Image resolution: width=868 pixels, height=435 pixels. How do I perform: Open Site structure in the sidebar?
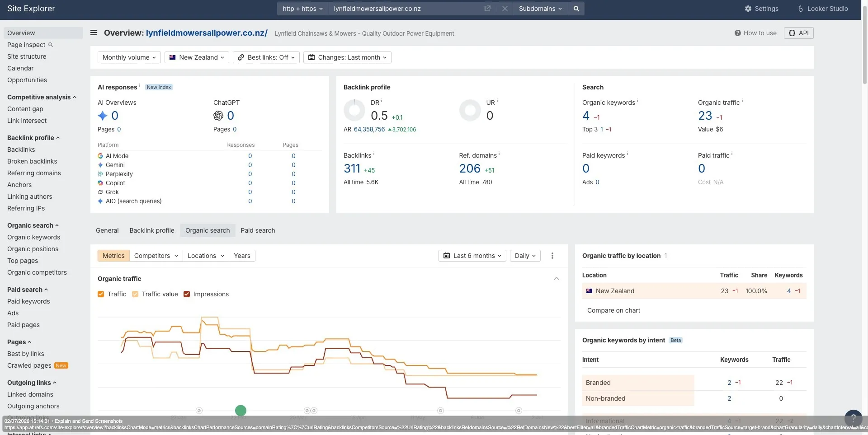coord(27,56)
